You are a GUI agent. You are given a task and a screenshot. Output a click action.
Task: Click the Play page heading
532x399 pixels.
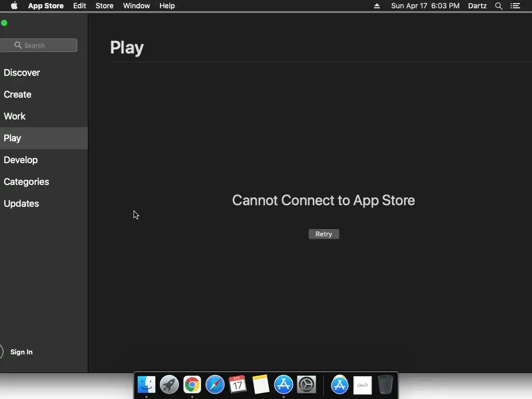click(127, 48)
